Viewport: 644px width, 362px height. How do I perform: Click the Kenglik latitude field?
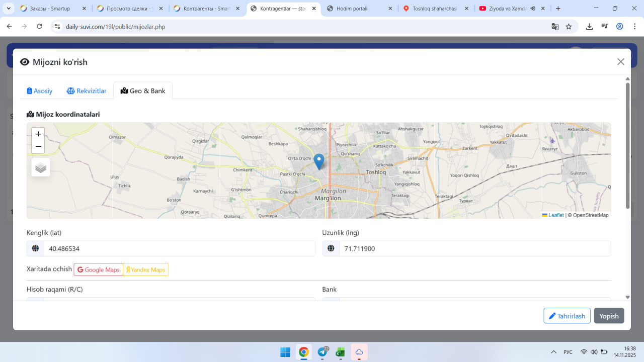click(179, 249)
